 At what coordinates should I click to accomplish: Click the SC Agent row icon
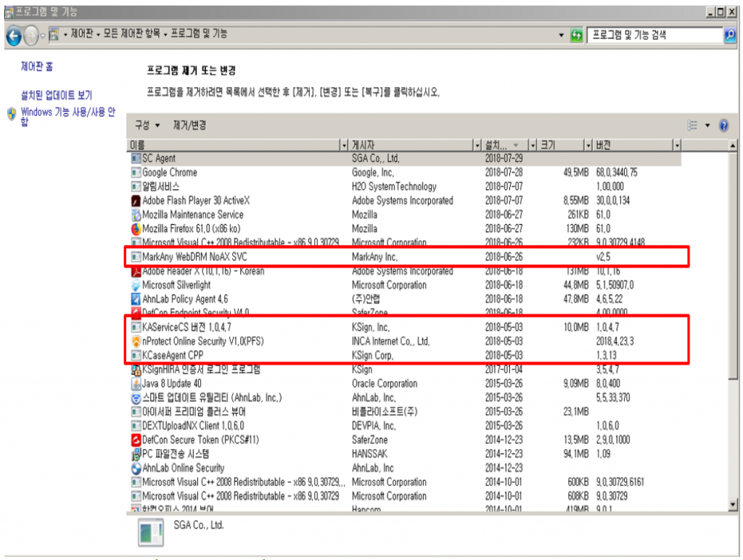(x=136, y=158)
